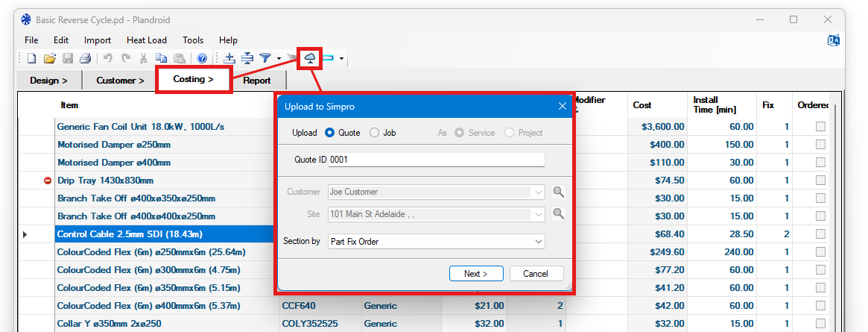This screenshot has height=332, width=868.
Task: Tick Ordered checkbox for Motorised Damper ø400mm
Action: tap(820, 163)
